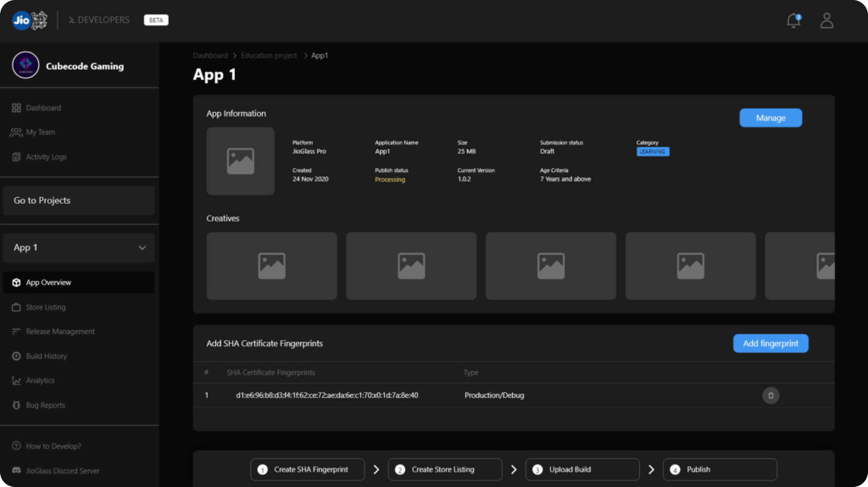
Task: Click step 2 Create Store Listing
Action: click(x=445, y=470)
